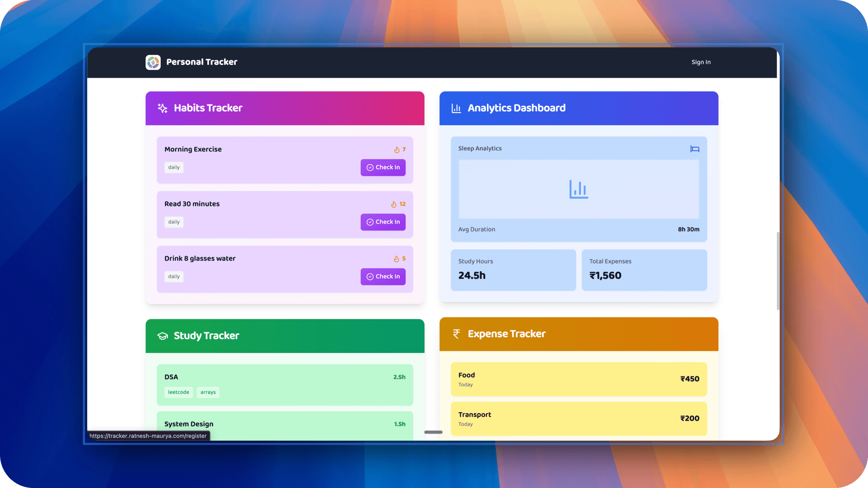868x488 pixels.
Task: Select the Total Expenses card showing ₹1,560
Action: [644, 270]
